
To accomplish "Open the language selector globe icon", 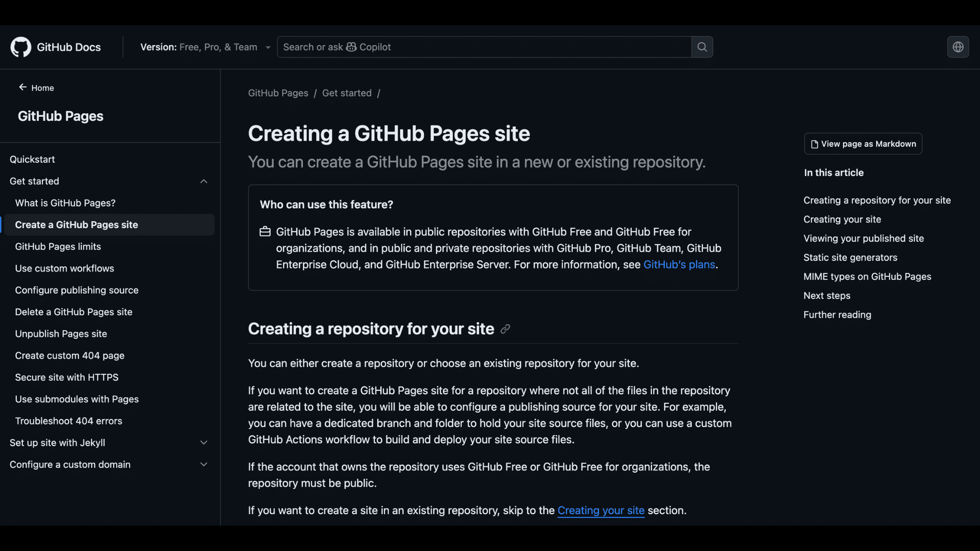I will tap(958, 47).
